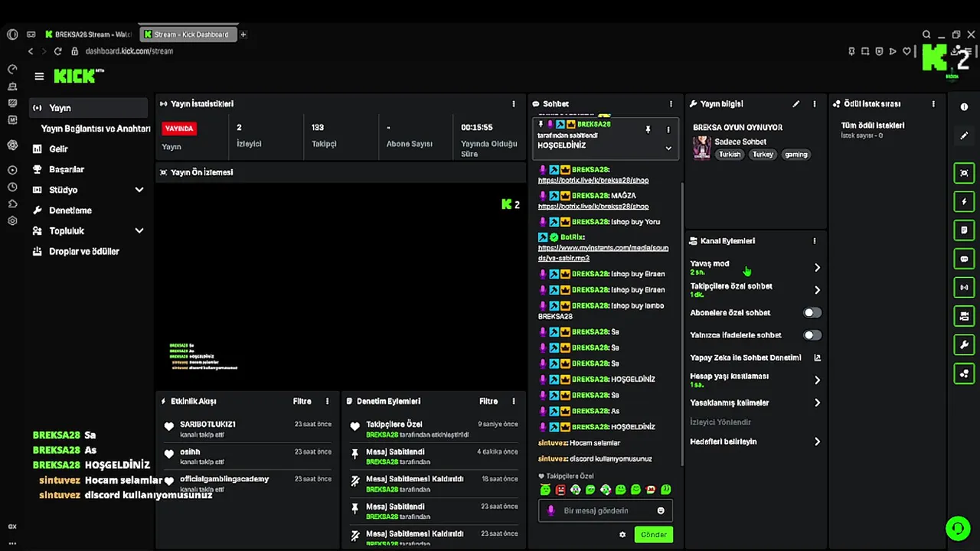
Task: Collapse the pinned message with its chevron
Action: click(x=668, y=148)
